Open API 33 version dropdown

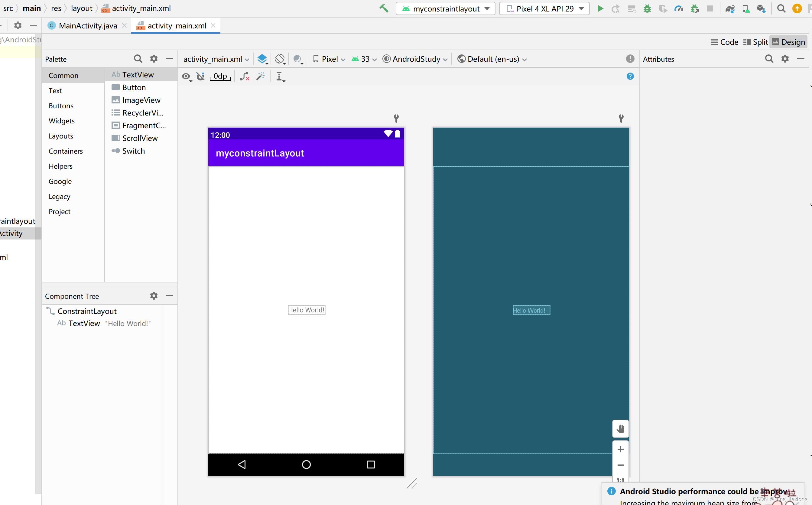(364, 59)
